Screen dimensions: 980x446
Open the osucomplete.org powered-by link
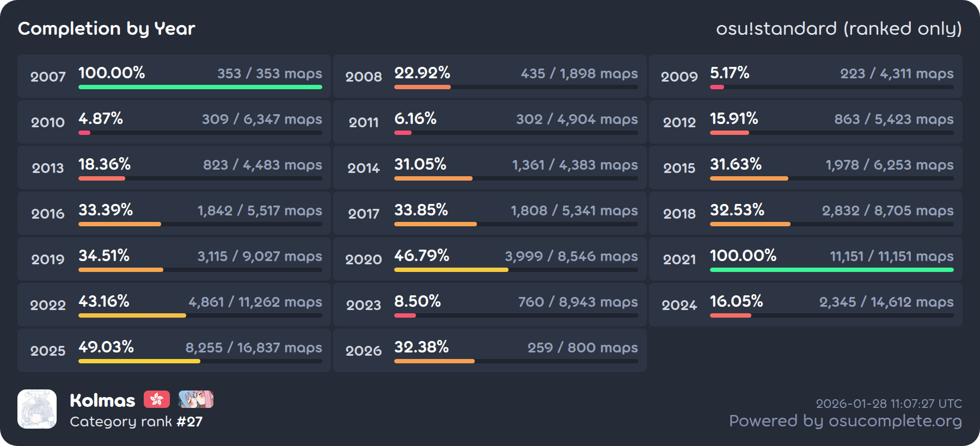845,421
